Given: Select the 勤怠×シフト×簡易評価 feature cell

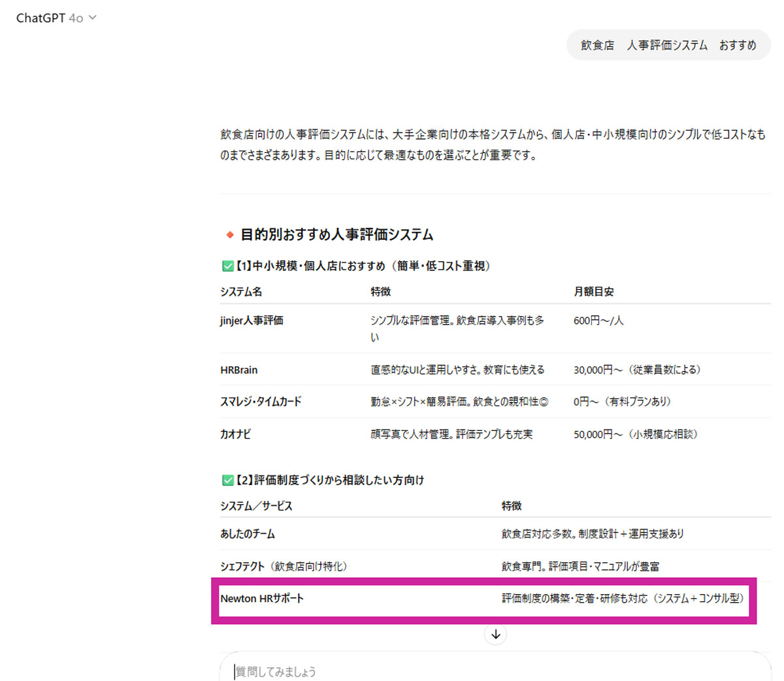Looking at the screenshot, I should [x=459, y=402].
